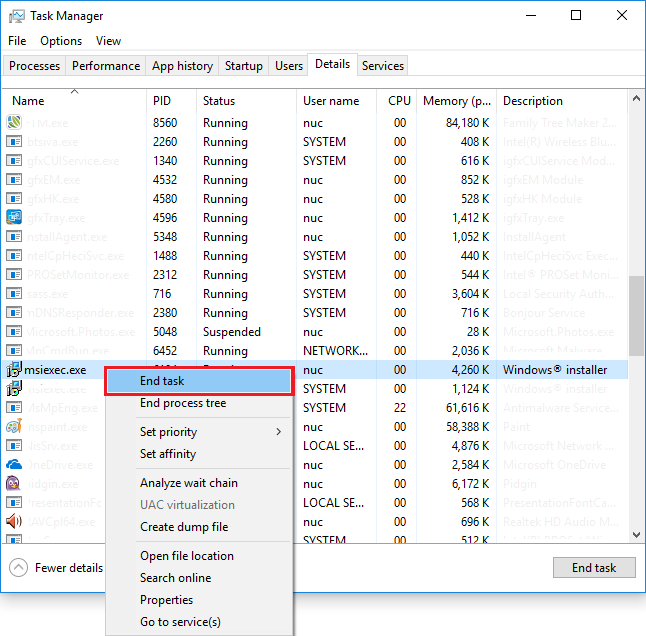Click the btsiva.exe process icon
Image resolution: width=646 pixels, height=636 pixels.
[x=14, y=141]
